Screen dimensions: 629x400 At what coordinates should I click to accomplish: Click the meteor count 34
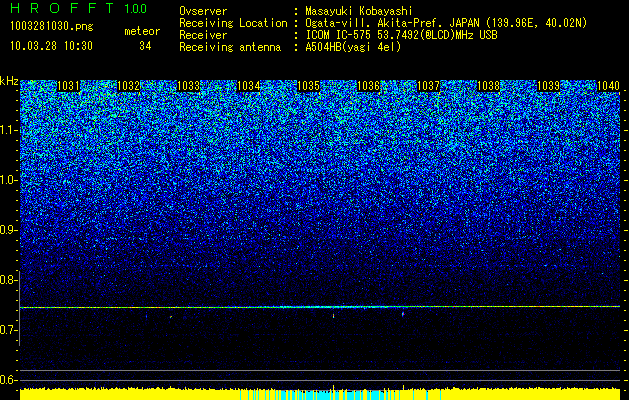tap(145, 46)
